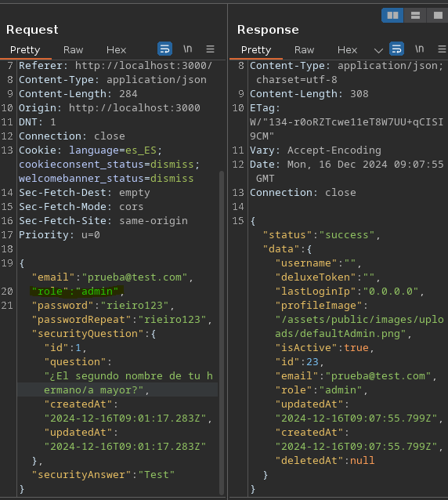
Task: Open the Hex tab in Response
Action: 347,49
